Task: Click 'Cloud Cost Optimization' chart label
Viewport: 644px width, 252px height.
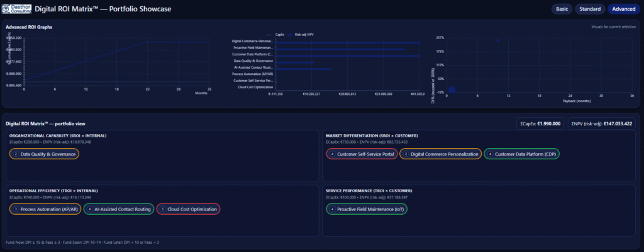Action: [255, 87]
